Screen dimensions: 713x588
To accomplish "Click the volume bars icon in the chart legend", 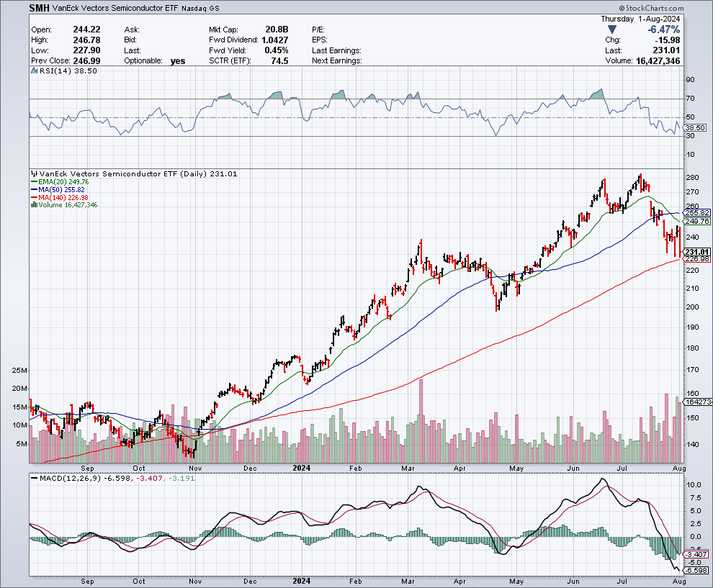I will [33, 205].
